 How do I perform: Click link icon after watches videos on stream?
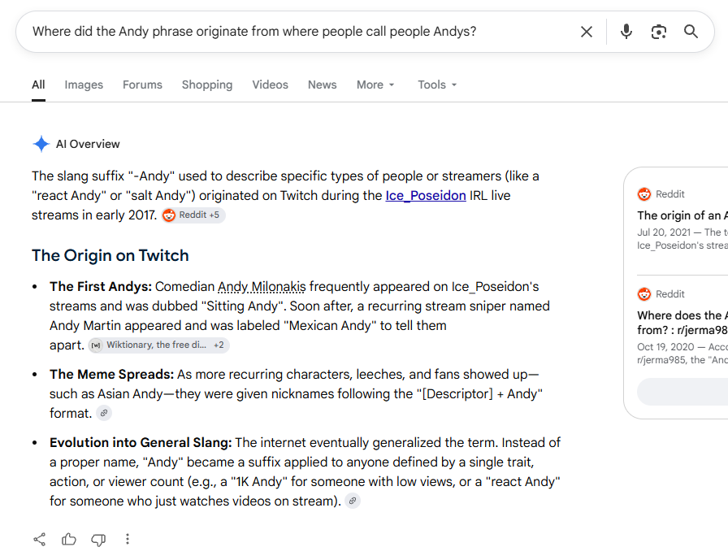tap(353, 501)
